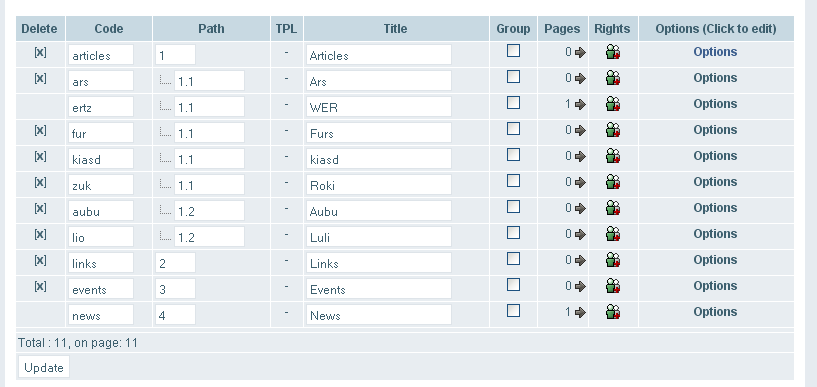Open rights icon for the news row
Screen dimensions: 817x387
(x=613, y=312)
